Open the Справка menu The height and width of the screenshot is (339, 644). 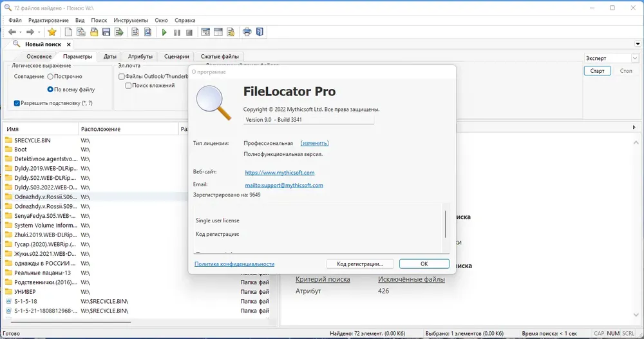(185, 20)
